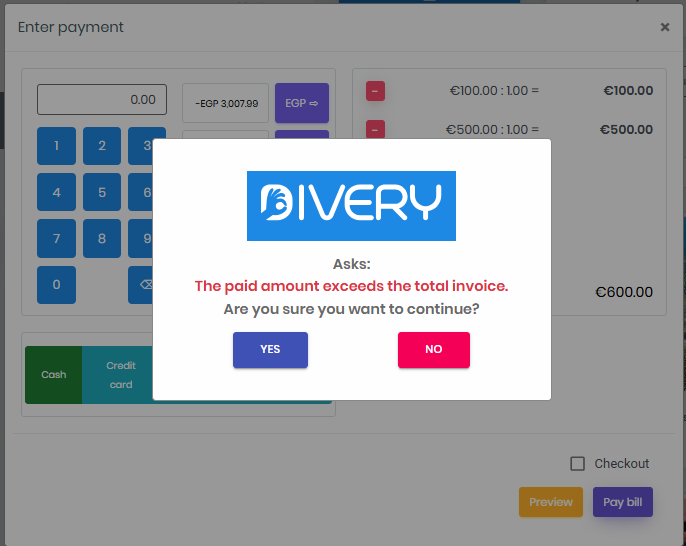686x546 pixels.
Task: Tap keypad digit 0
Action: point(56,285)
